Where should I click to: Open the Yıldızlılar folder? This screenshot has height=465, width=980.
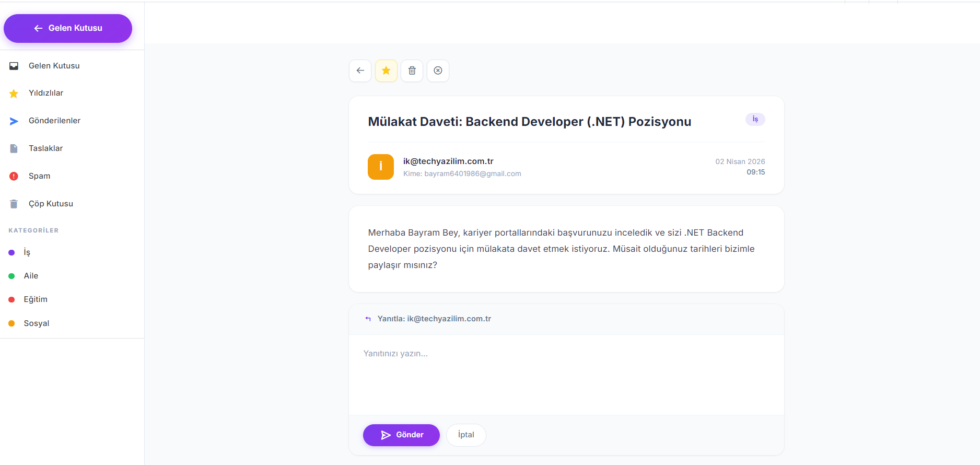pos(72,93)
